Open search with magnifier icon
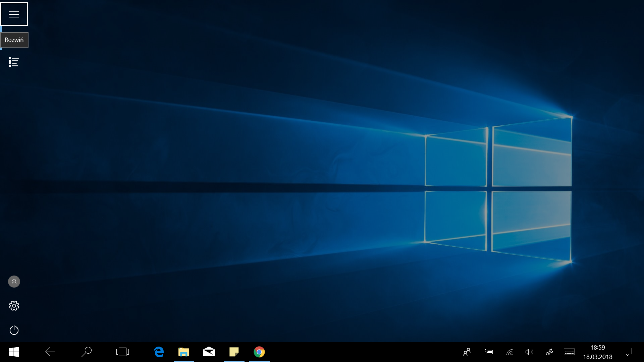The height and width of the screenshot is (362, 644). (x=87, y=352)
